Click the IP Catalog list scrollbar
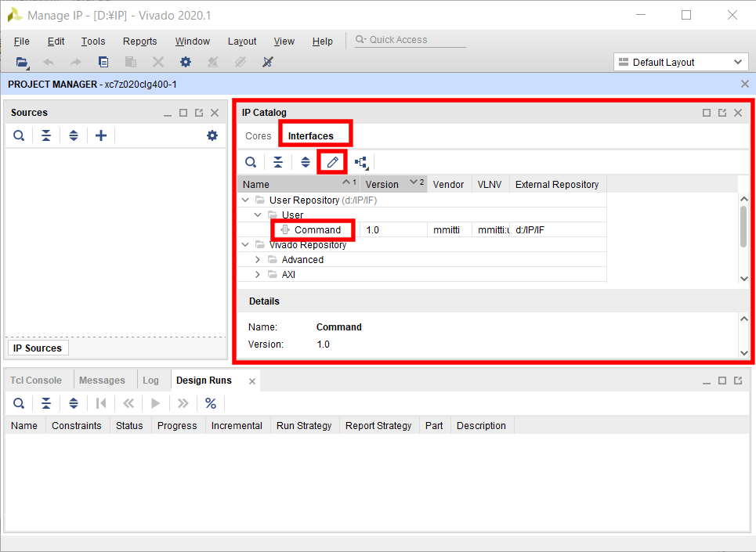Screen dimensions: 756x552 743,226
